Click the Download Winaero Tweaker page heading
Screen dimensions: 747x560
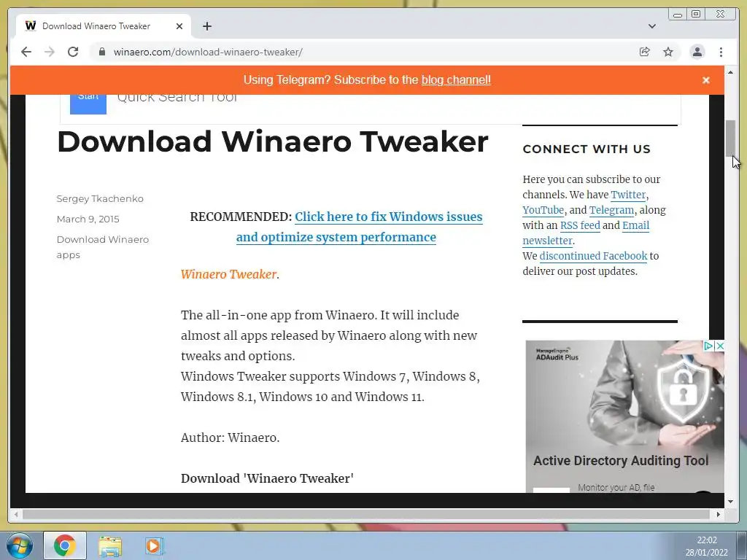point(273,141)
